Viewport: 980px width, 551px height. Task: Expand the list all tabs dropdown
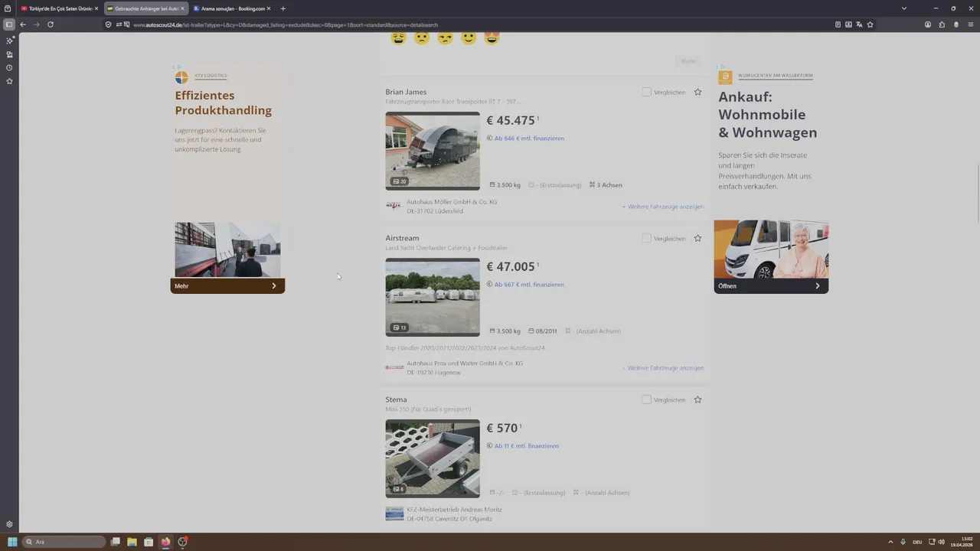903,8
